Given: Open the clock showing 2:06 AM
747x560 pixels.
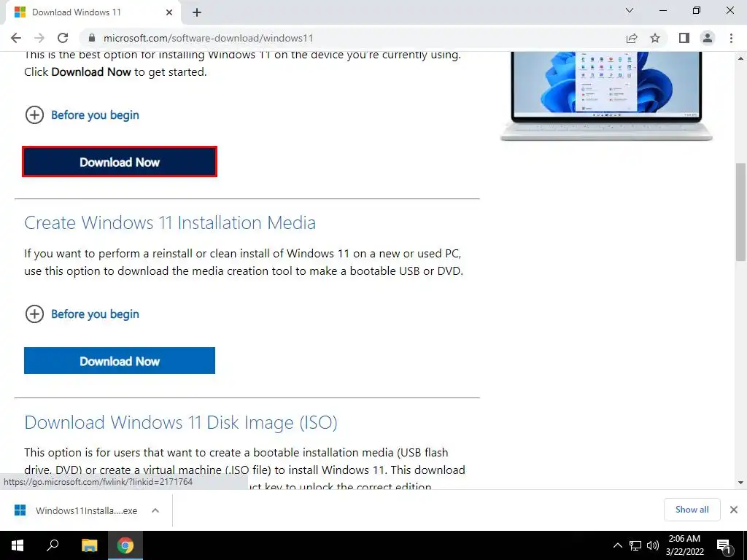Looking at the screenshot, I should point(684,545).
